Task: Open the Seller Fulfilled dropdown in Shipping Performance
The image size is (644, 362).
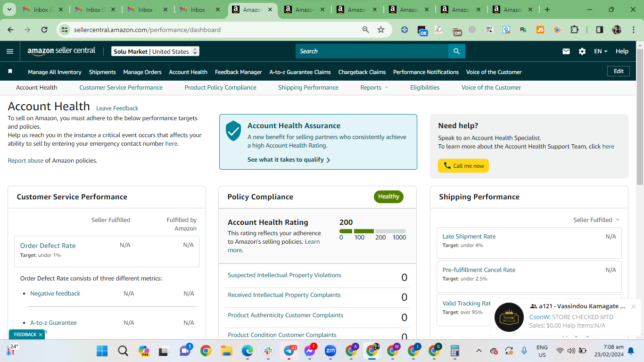Action: point(596,220)
